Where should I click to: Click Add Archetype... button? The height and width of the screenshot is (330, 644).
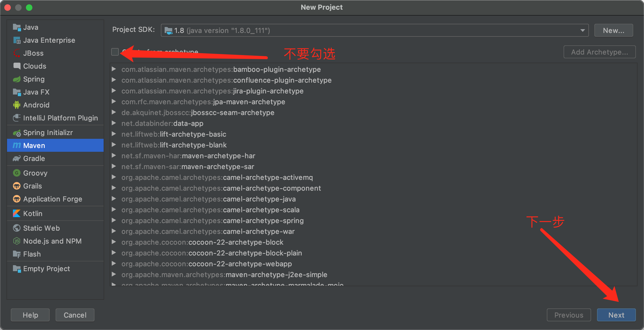599,52
